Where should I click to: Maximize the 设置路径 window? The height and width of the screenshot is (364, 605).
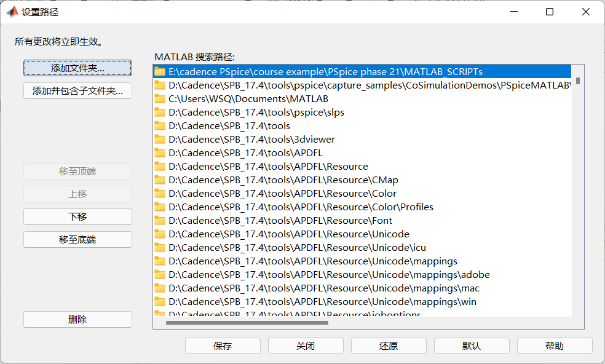[x=550, y=12]
